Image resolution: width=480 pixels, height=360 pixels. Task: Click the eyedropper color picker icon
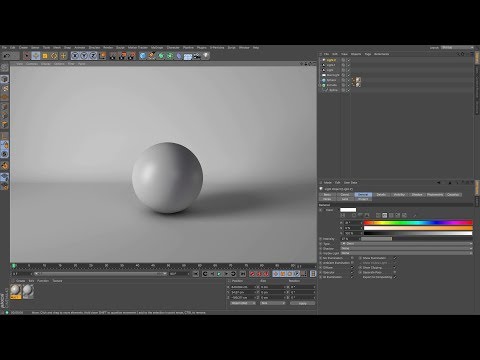[415, 215]
